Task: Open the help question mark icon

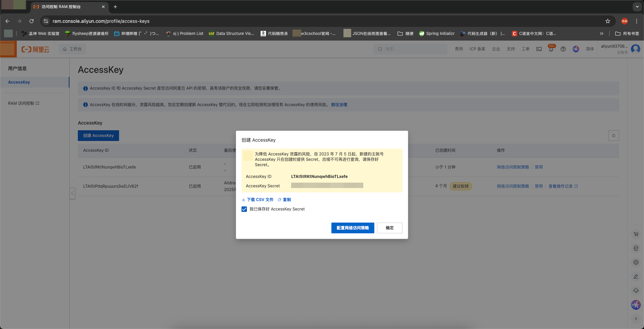Action: pos(563,49)
